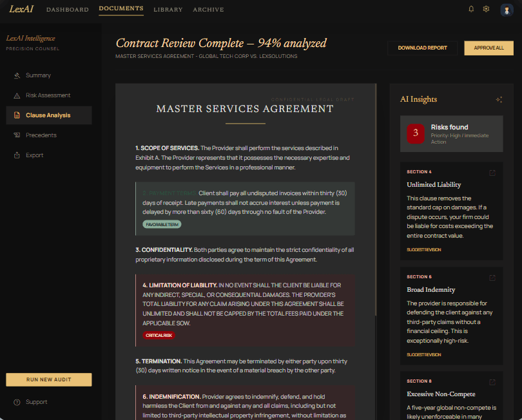The height and width of the screenshot is (420, 522).
Task: Open Unlimited Liability card external-link icon
Action: point(492,173)
